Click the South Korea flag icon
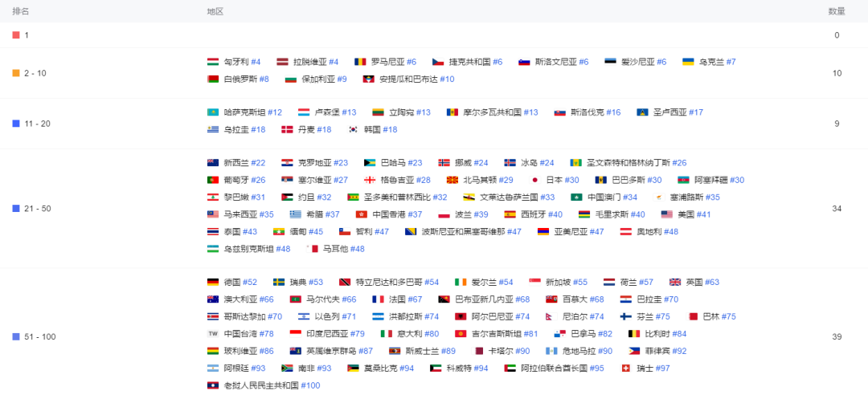This screenshot has width=868, height=399. tap(353, 129)
